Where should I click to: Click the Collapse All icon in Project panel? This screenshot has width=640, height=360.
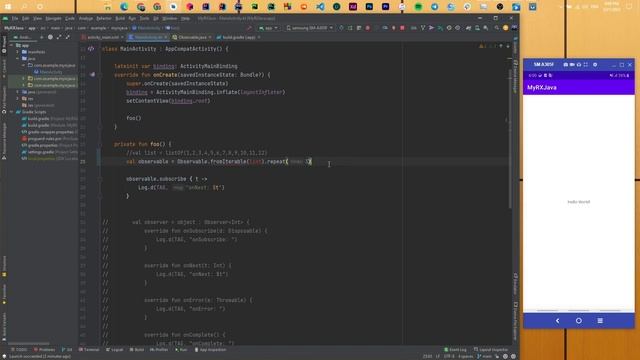(x=67, y=37)
